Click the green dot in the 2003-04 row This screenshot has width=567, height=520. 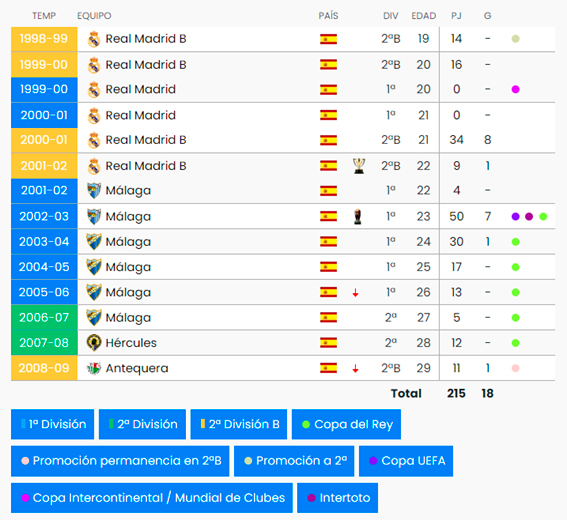pyautogui.click(x=516, y=242)
